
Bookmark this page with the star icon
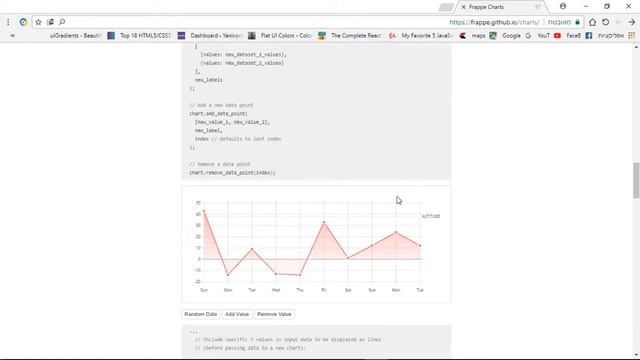pyautogui.click(x=38, y=22)
